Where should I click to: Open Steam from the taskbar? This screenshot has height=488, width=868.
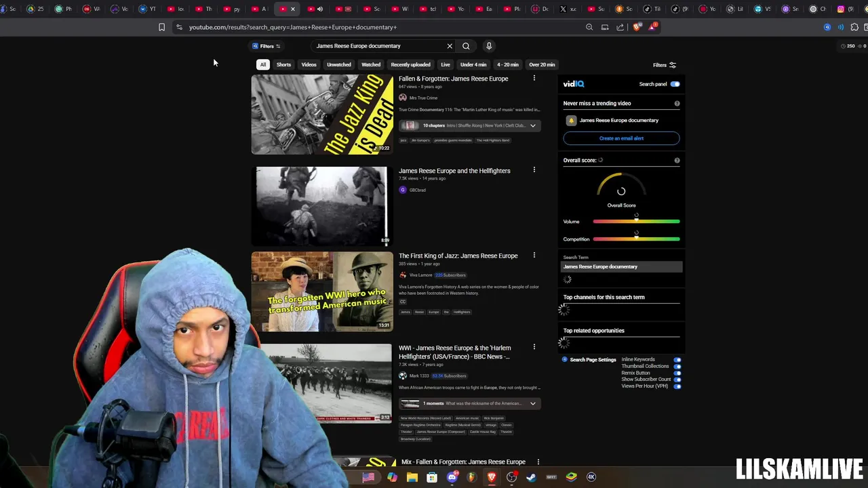531,477
